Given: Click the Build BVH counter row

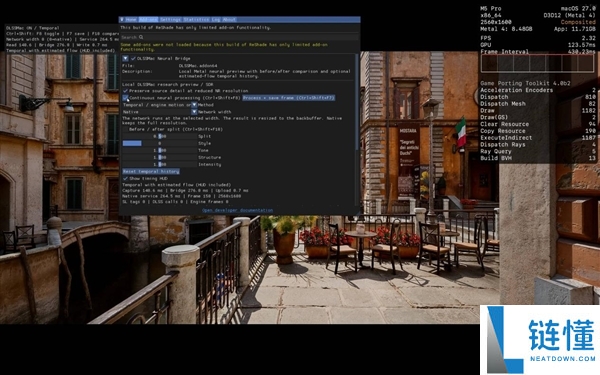Looking at the screenshot, I should click(x=538, y=158).
